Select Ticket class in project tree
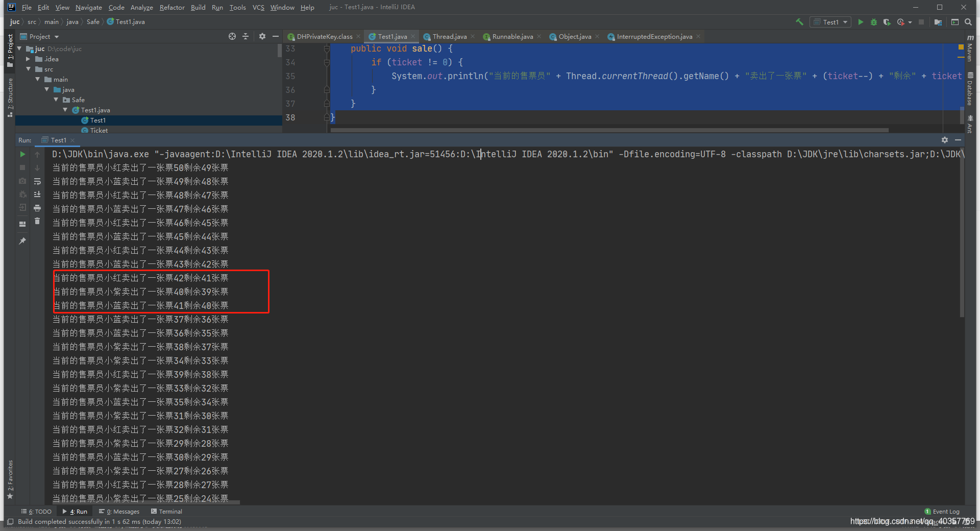 pyautogui.click(x=99, y=130)
